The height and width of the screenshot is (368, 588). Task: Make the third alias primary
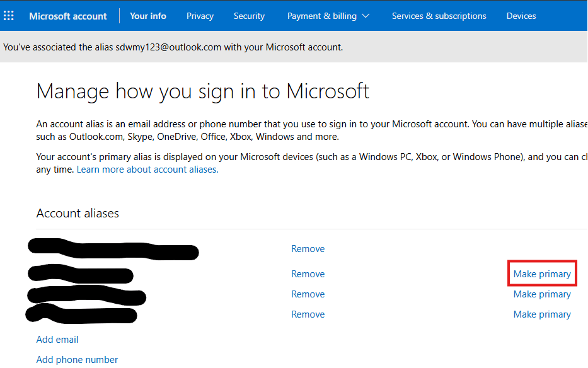point(542,294)
